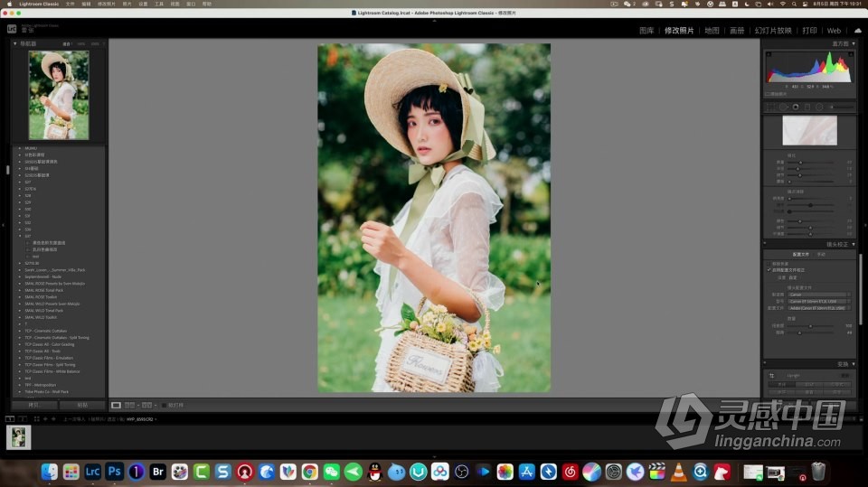868x487 pixels.
Task: Click the 拷贝 copy settings button
Action: point(33,405)
